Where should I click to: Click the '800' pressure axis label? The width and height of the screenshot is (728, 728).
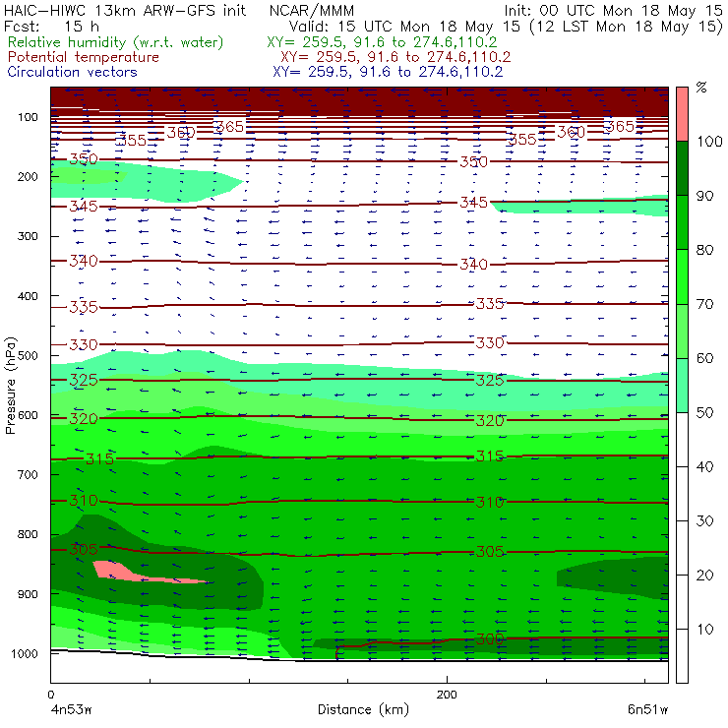28,534
